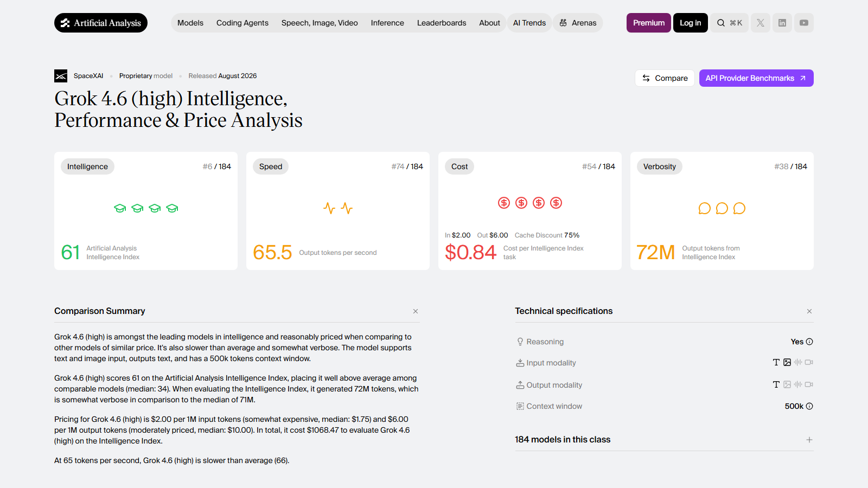Click the Technical specifications heading
Screen dimensions: 868x488
pyautogui.click(x=564, y=311)
